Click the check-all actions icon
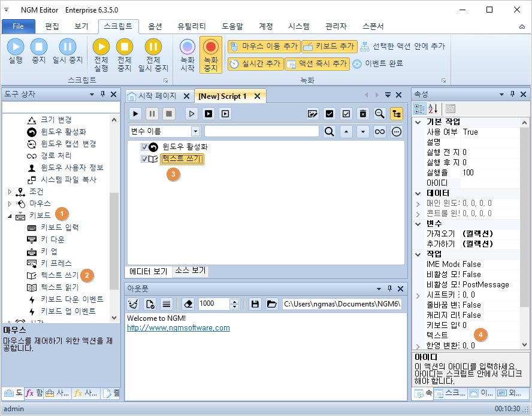Image resolution: width=532 pixels, height=416 pixels. coord(329,114)
